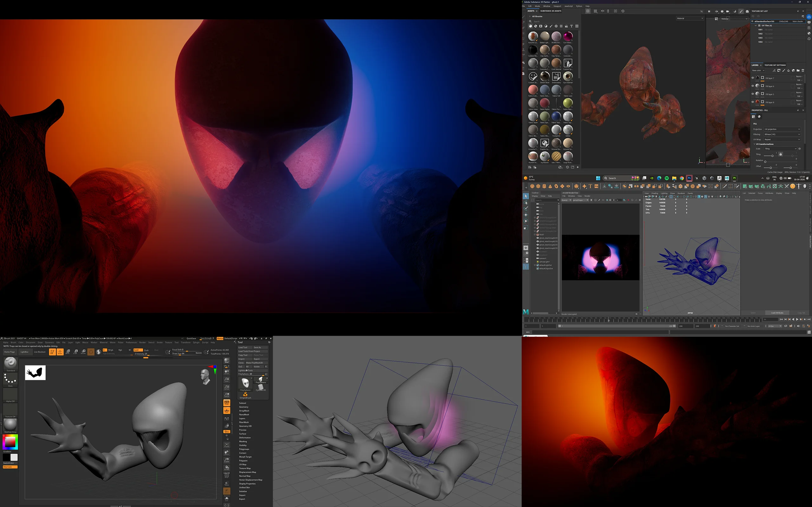Hide Fill layer 5 in Substance Painter
The width and height of the screenshot is (812, 507).
click(753, 94)
